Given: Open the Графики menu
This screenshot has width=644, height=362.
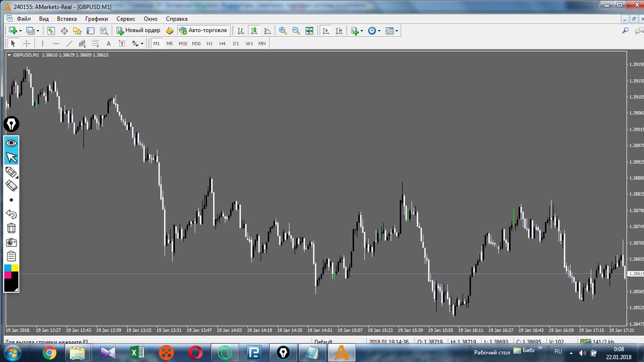Looking at the screenshot, I should tap(97, 19).
